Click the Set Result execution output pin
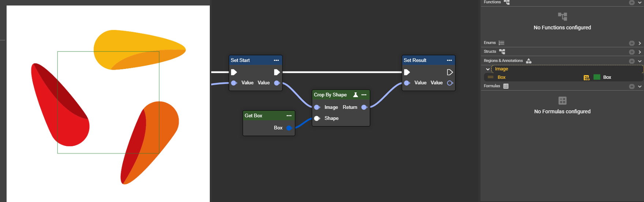The image size is (644, 202). [x=450, y=72]
